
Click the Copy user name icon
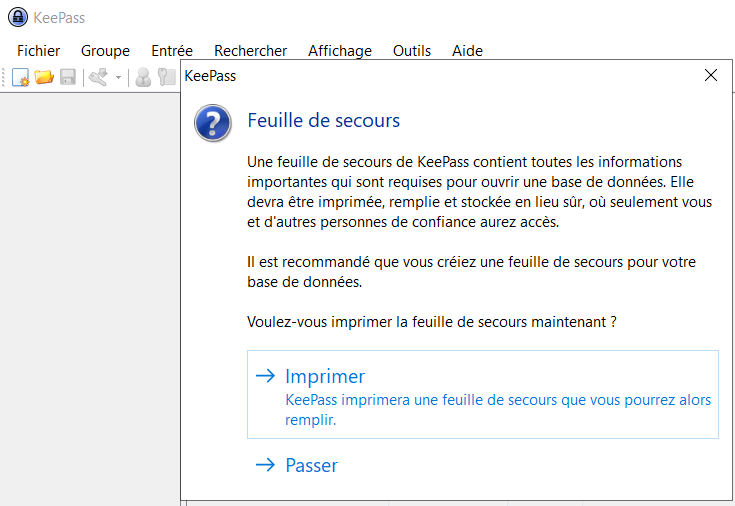(x=144, y=78)
